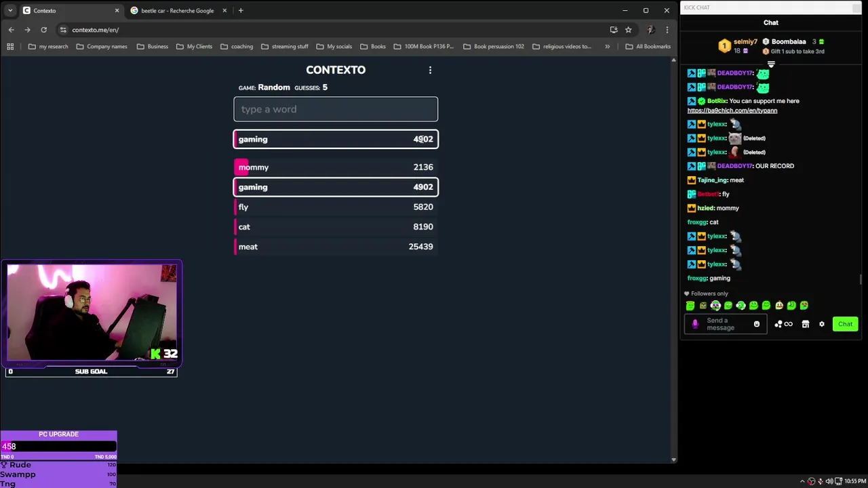Click the chat panel scrollbar

point(861,280)
